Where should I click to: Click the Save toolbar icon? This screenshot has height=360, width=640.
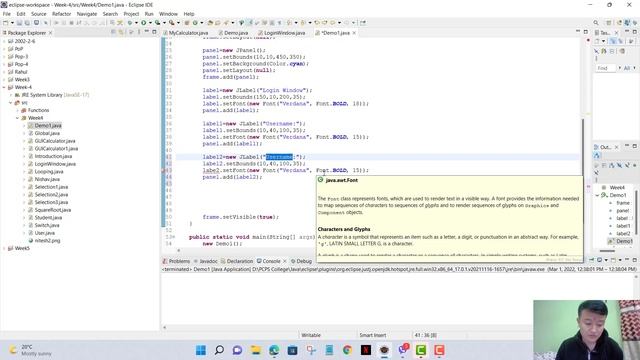(x=19, y=23)
